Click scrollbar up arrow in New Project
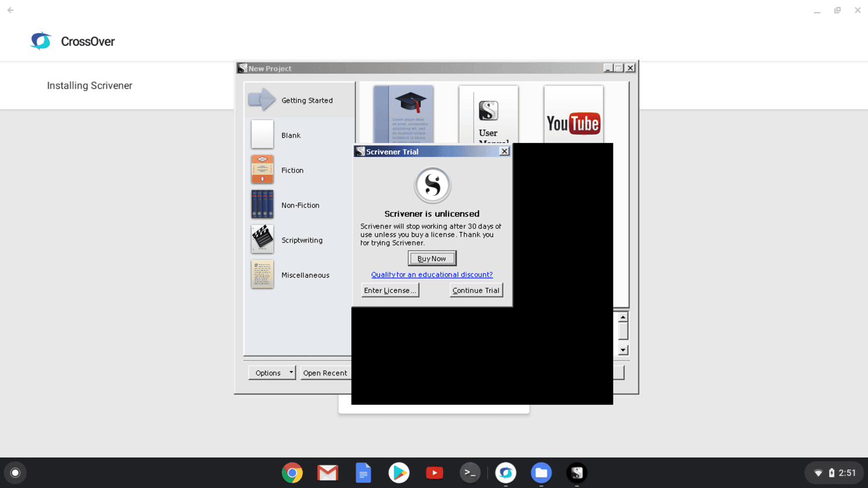The width and height of the screenshot is (868, 488). click(623, 317)
